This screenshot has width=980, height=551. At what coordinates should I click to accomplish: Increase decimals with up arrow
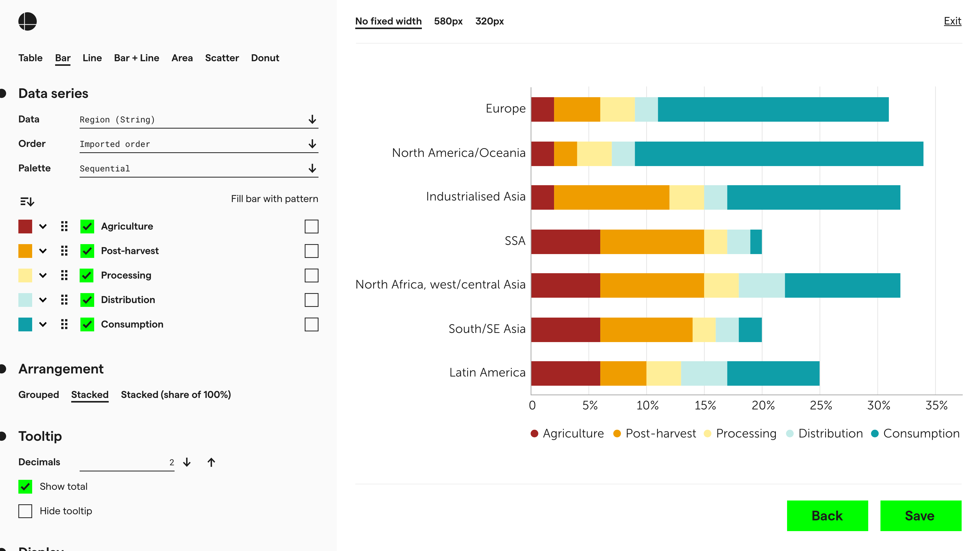point(211,462)
